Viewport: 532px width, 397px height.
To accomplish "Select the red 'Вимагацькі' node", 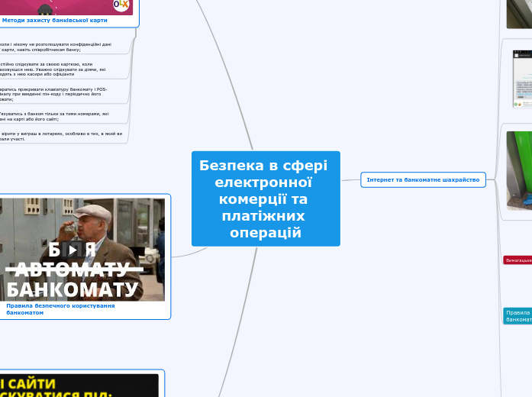I will pyautogui.click(x=517, y=260).
